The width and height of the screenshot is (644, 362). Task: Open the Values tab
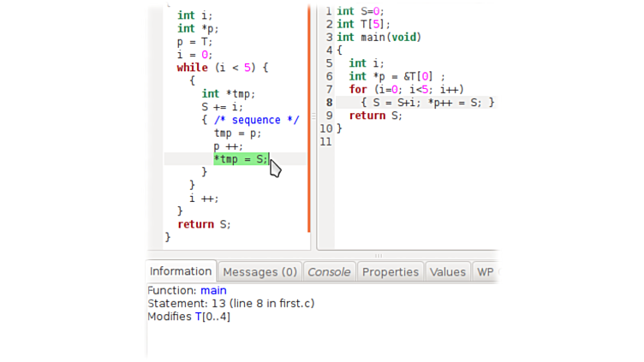pyautogui.click(x=447, y=272)
